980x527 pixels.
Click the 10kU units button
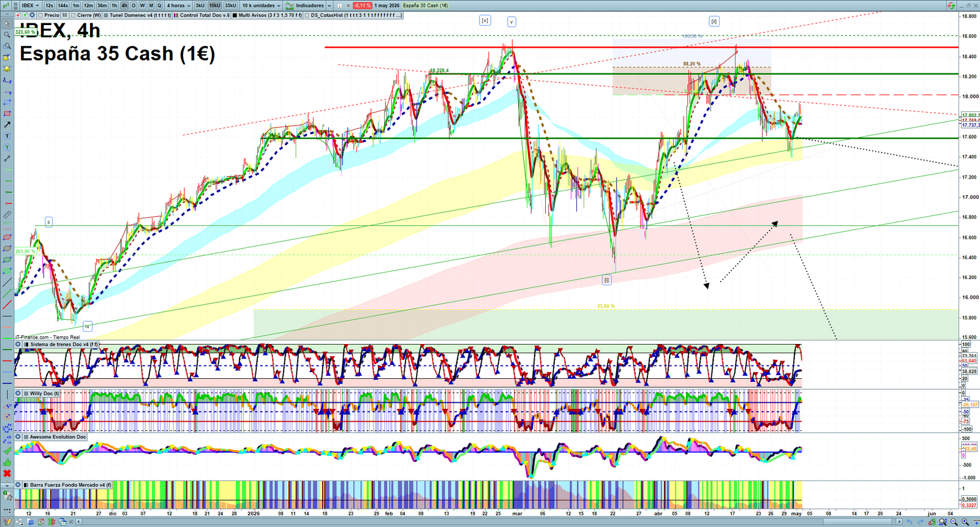click(x=214, y=6)
